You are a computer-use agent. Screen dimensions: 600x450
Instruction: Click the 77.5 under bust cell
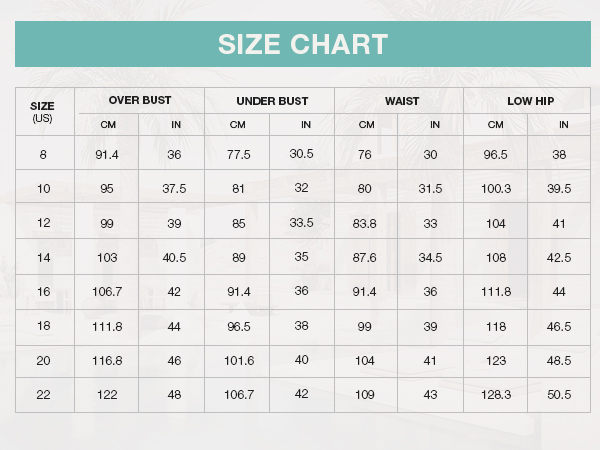tap(238, 155)
